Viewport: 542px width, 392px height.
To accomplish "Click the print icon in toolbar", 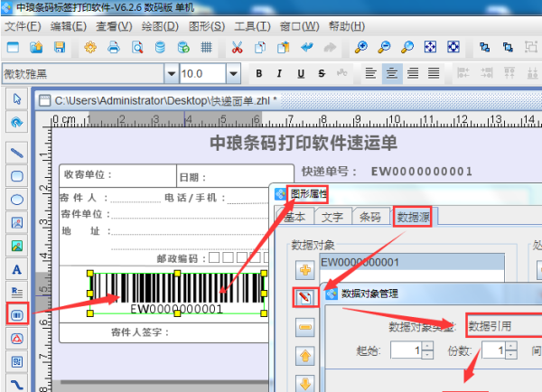I will (114, 47).
